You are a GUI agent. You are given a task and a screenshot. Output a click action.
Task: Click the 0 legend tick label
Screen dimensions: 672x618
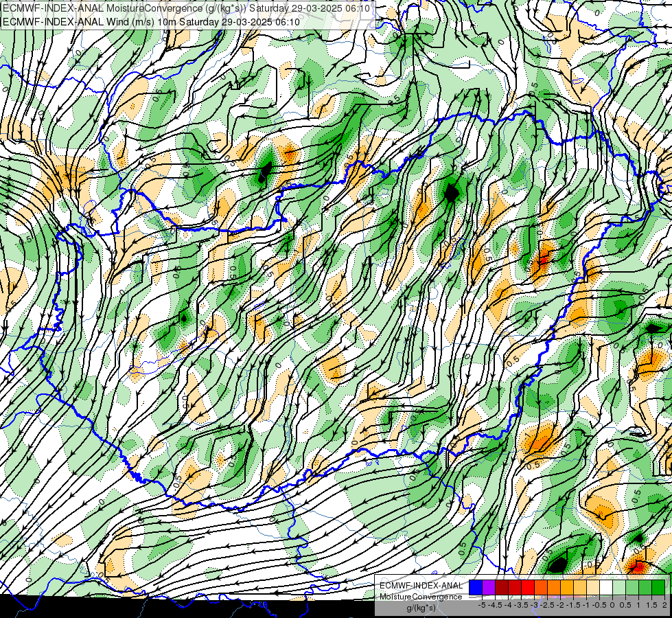612,605
